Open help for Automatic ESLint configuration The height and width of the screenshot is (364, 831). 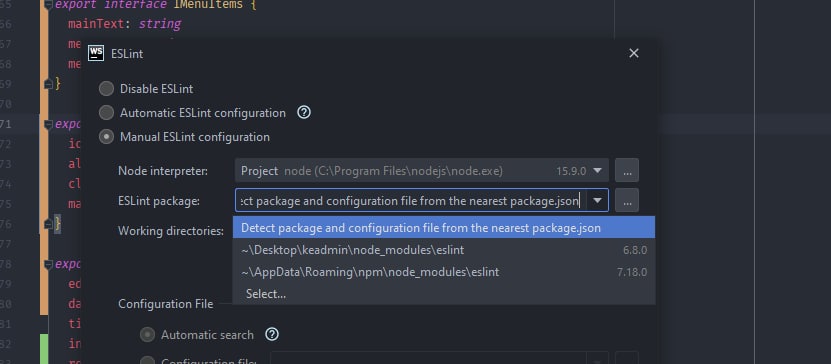304,112
